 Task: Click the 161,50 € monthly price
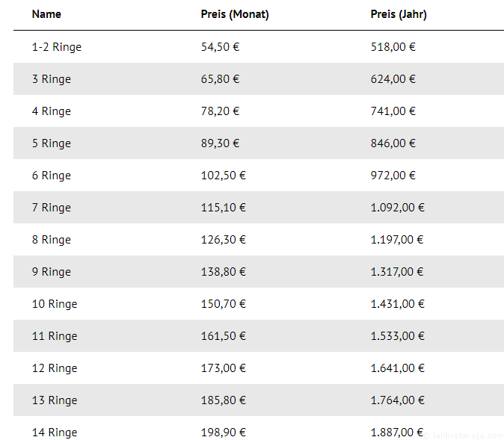point(224,336)
